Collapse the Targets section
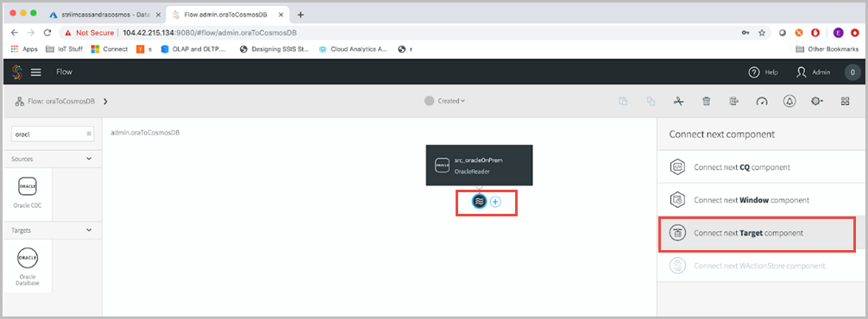The height and width of the screenshot is (319, 868). click(89, 229)
